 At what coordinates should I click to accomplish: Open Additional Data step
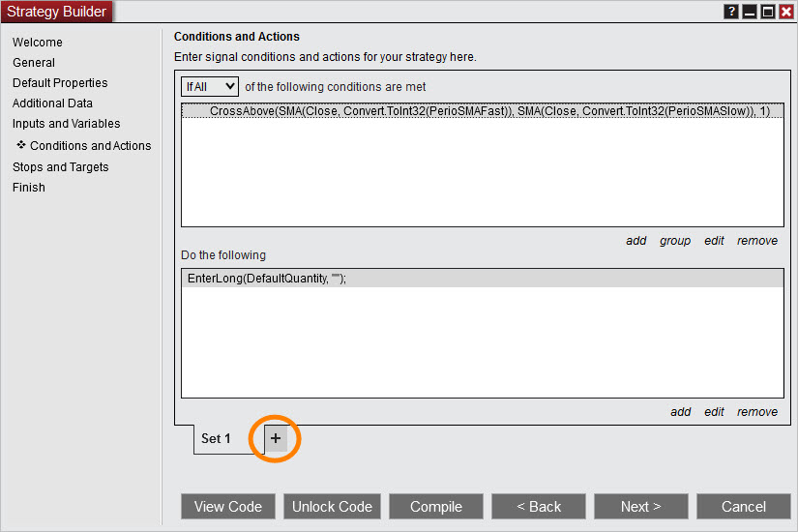click(52, 103)
